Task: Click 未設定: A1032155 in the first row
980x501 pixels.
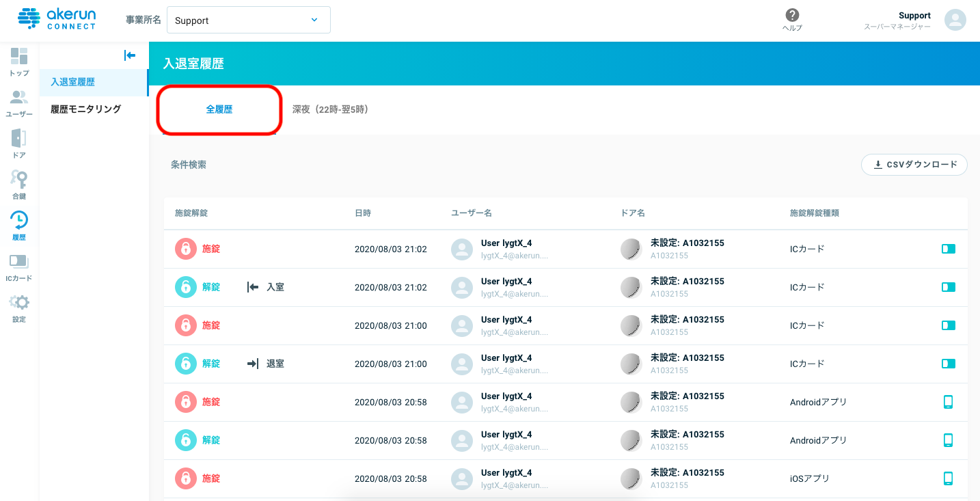Action: point(688,243)
